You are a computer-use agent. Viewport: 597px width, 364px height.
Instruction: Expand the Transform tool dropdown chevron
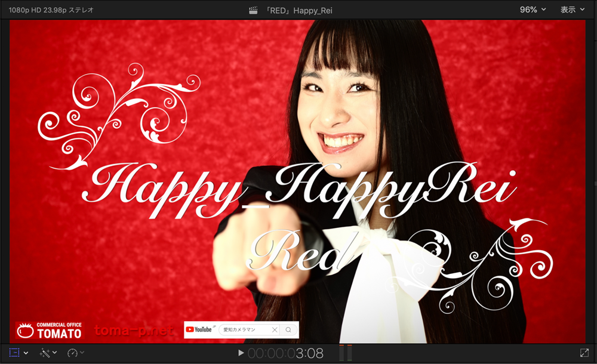(26, 353)
